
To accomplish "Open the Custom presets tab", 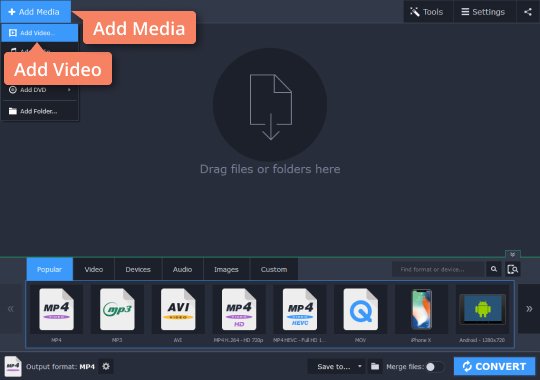I will [274, 269].
